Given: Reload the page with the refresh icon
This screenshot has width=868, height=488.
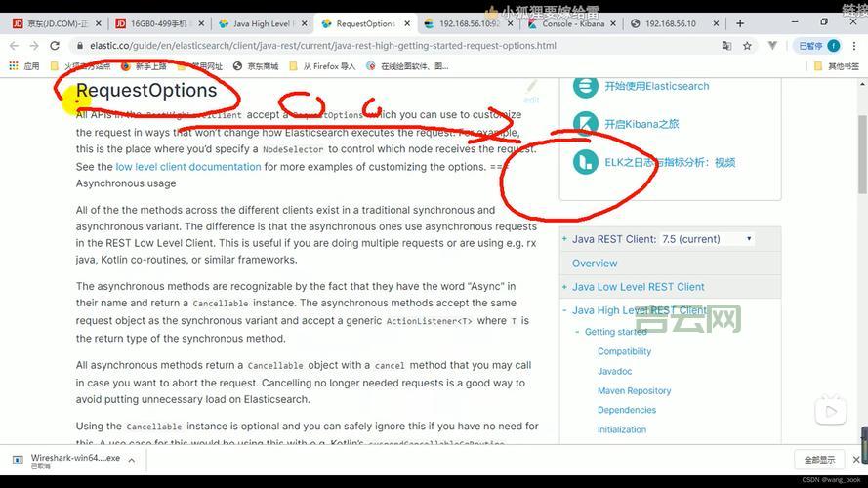Looking at the screenshot, I should tap(55, 45).
